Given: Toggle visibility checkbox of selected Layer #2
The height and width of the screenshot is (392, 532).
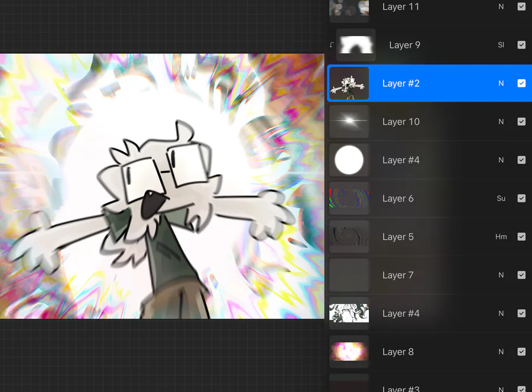Looking at the screenshot, I should pos(521,83).
